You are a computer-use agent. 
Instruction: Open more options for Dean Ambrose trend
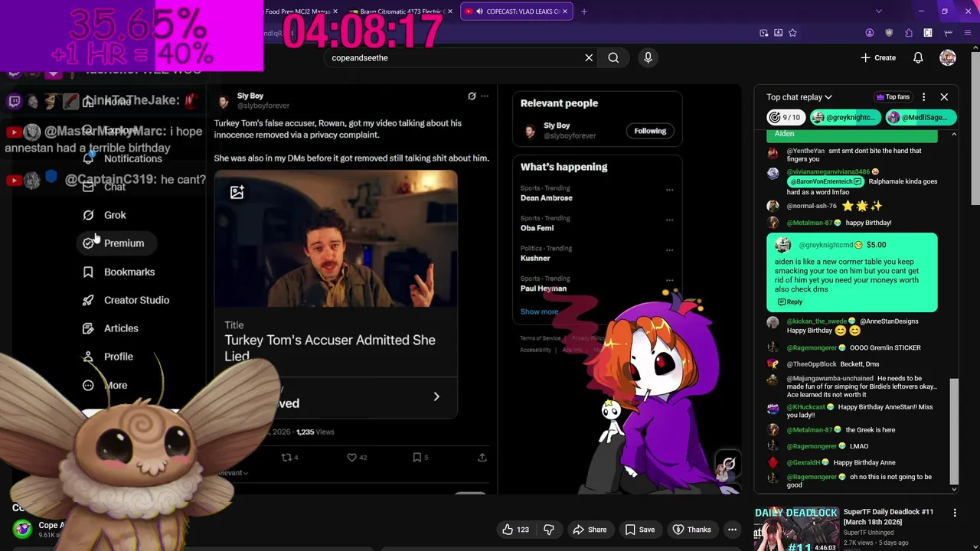point(669,190)
